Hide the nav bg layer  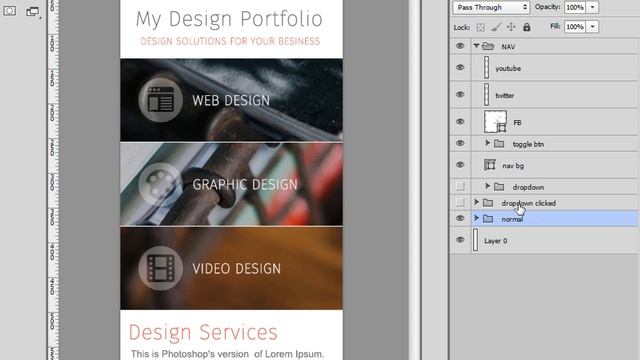pyautogui.click(x=460, y=164)
